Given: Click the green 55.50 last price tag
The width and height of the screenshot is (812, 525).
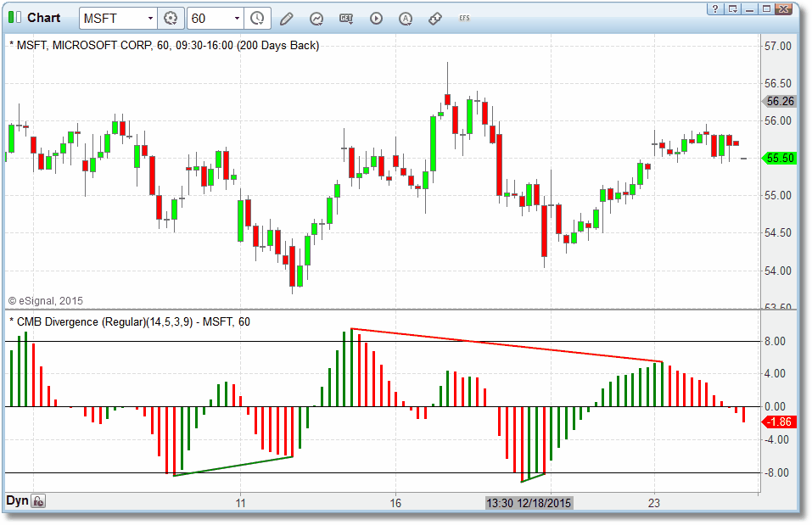Looking at the screenshot, I should (780, 158).
